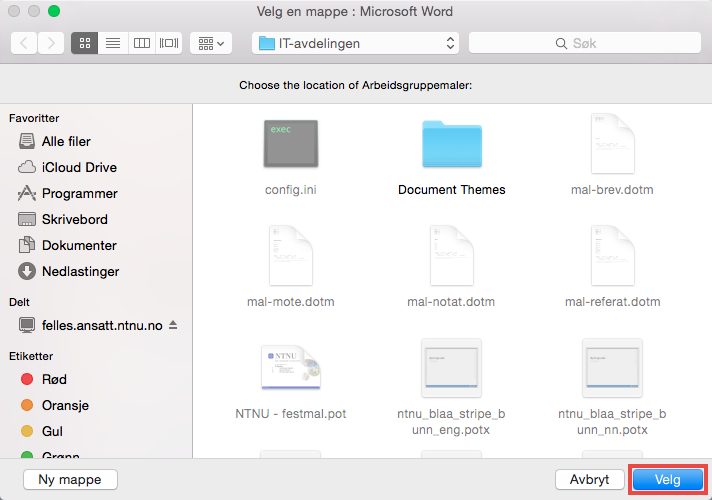Screen dimensions: 712x500
Task: Select the Document Themes folder
Action: [452, 144]
